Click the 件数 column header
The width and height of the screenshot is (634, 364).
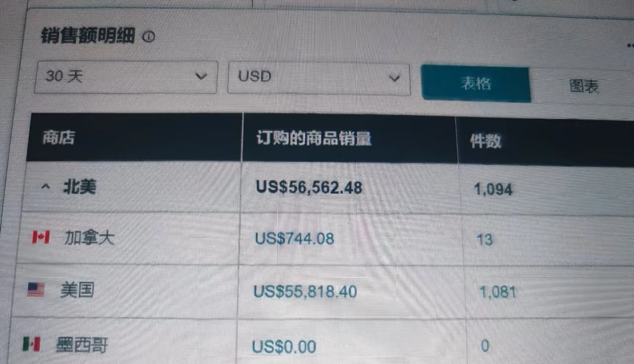[x=486, y=141]
